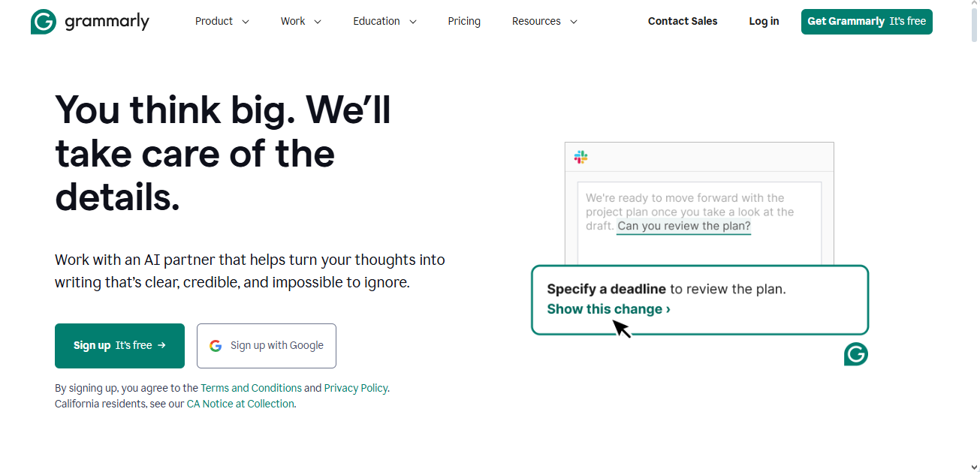
Task: Click the Sign up button
Action: tap(119, 345)
